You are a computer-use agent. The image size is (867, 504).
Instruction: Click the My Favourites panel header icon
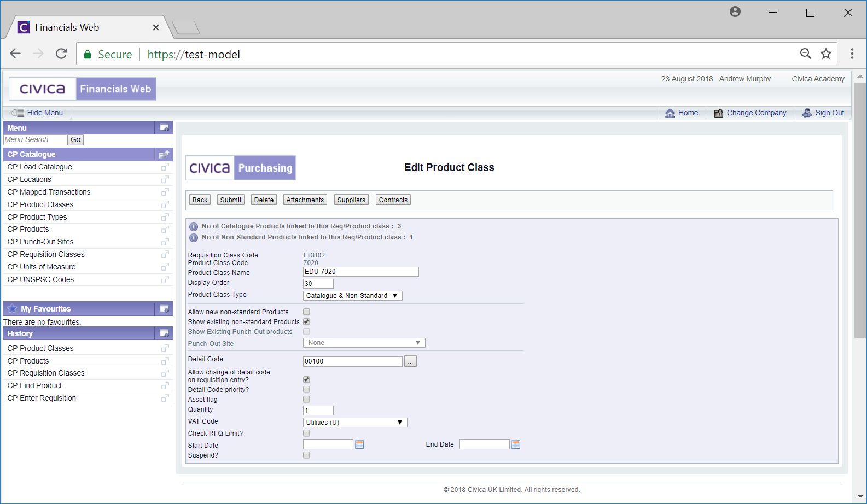tap(164, 309)
